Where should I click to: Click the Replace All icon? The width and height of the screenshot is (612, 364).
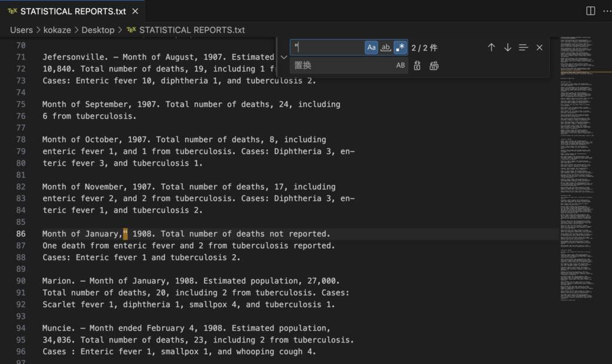click(x=434, y=66)
